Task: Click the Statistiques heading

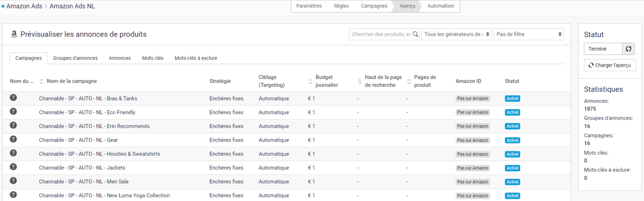Action: (604, 89)
